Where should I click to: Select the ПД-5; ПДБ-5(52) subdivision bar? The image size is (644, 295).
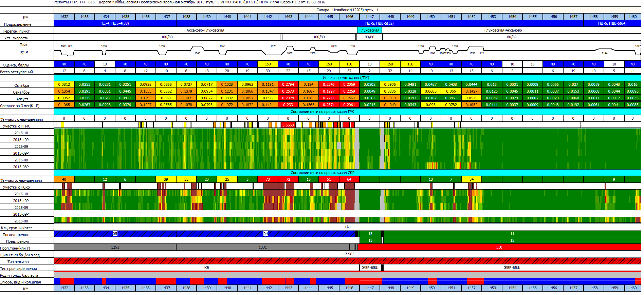pyautogui.click(x=379, y=23)
